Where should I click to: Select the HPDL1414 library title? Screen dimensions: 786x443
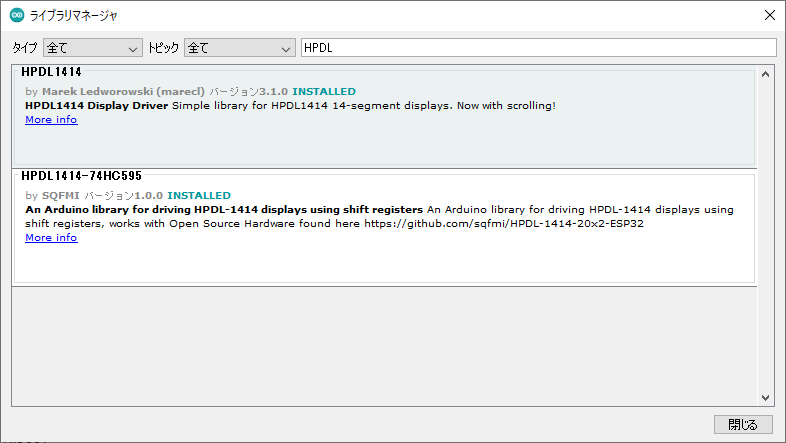[x=51, y=72]
